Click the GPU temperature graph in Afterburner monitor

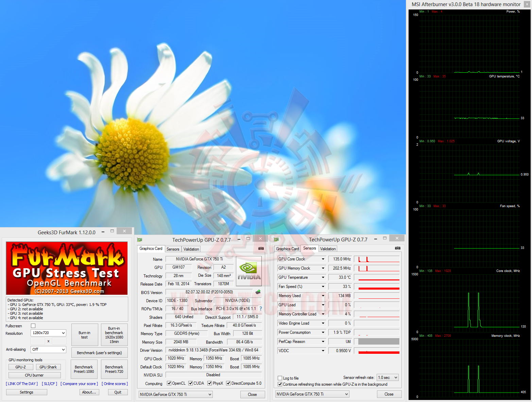[x=469, y=109]
